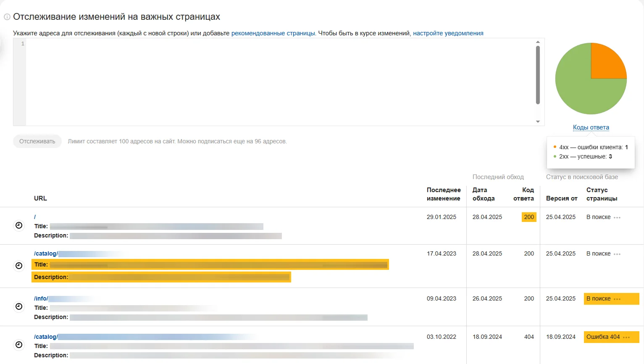
Task: Click the clock icon for the /info/ row
Action: click(x=19, y=307)
